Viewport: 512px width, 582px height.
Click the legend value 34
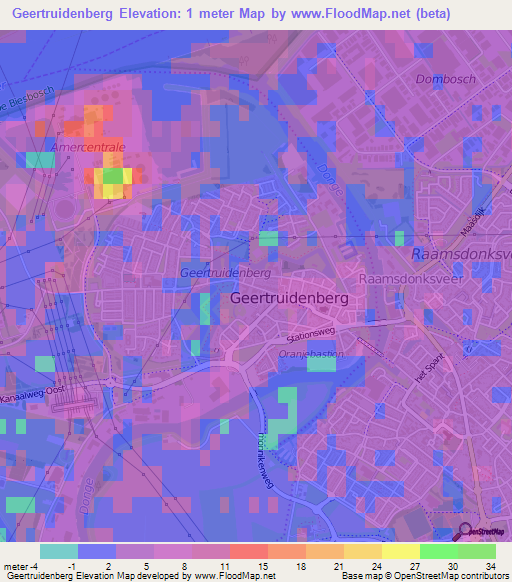(491, 566)
